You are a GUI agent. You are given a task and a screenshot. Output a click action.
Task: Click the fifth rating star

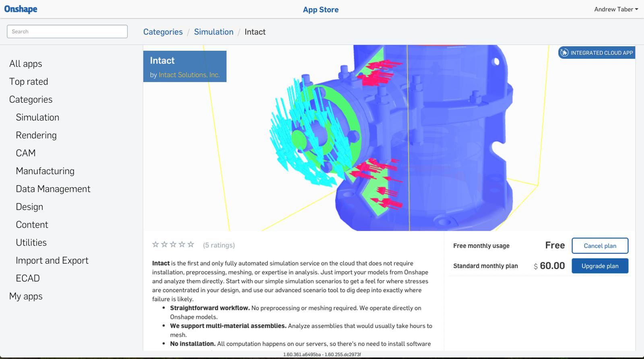click(x=191, y=244)
